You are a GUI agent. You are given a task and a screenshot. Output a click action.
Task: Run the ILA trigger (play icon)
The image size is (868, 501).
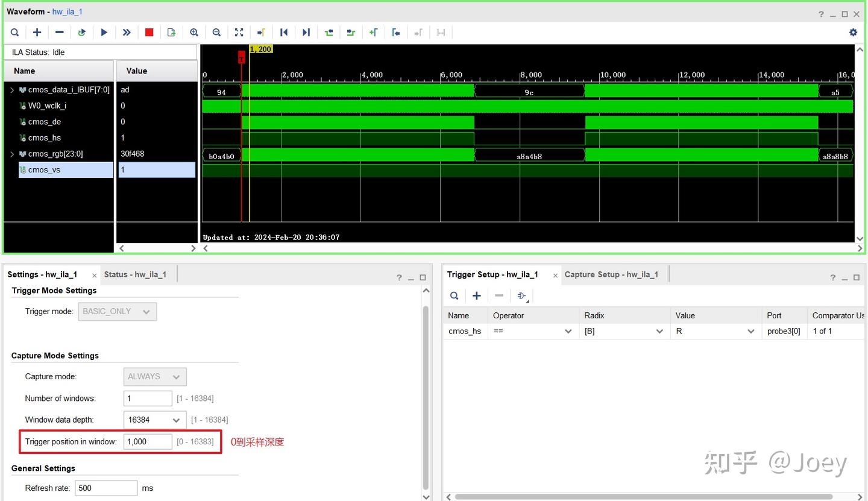104,32
